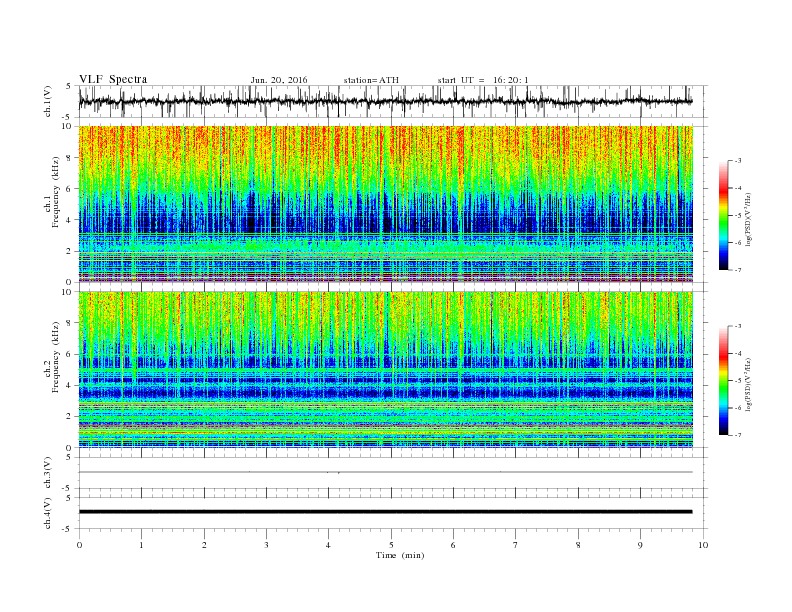
Task: Click the 2 kHz tick on ch.1 frequency axis
Action: click(70, 251)
